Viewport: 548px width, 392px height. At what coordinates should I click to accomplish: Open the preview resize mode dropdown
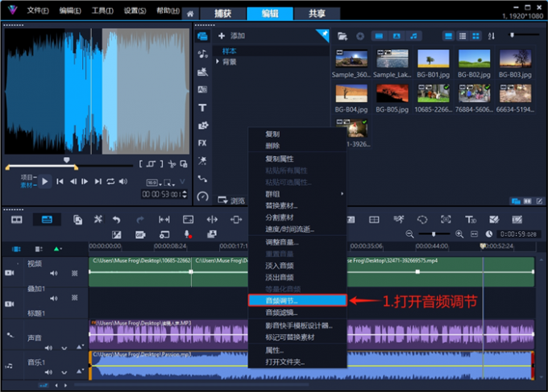pos(169,183)
